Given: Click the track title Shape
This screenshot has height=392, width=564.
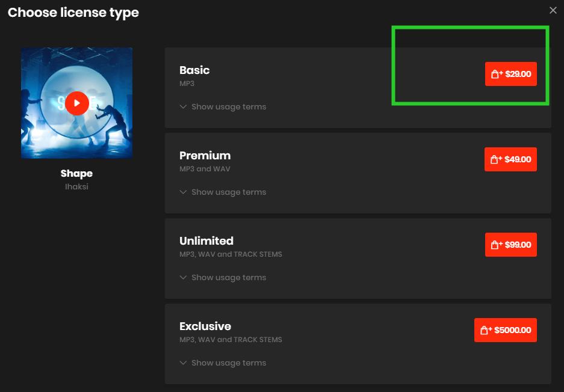Looking at the screenshot, I should [x=76, y=174].
